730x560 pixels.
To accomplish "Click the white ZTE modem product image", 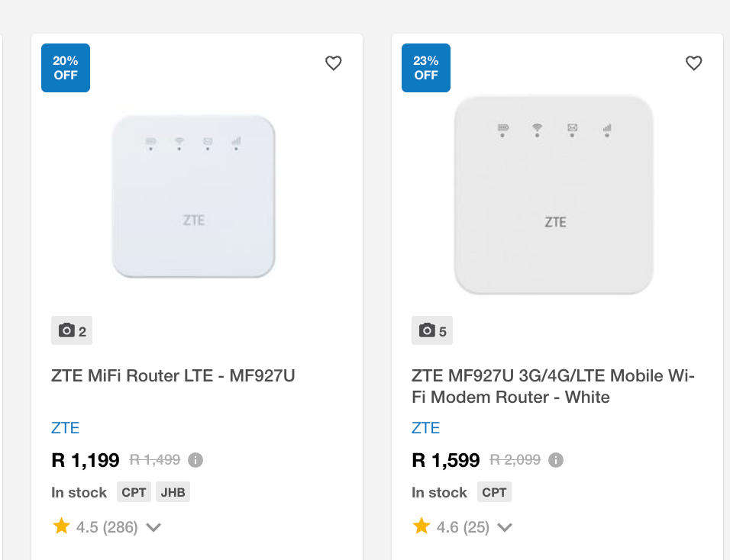I will 553,195.
